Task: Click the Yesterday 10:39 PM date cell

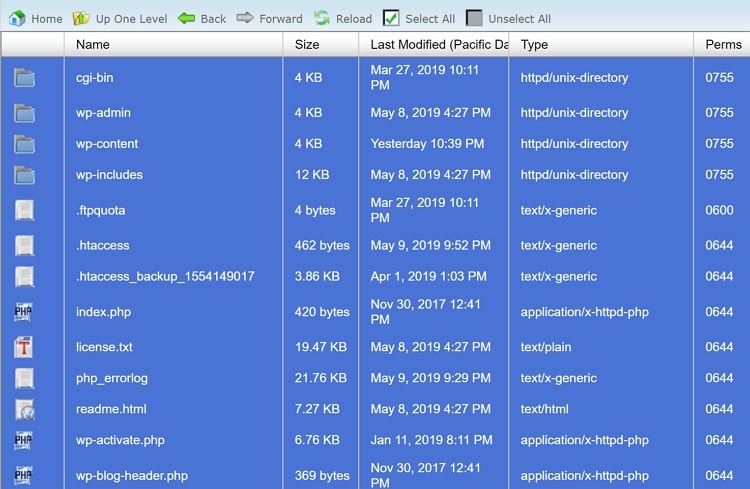Action: click(x=428, y=144)
